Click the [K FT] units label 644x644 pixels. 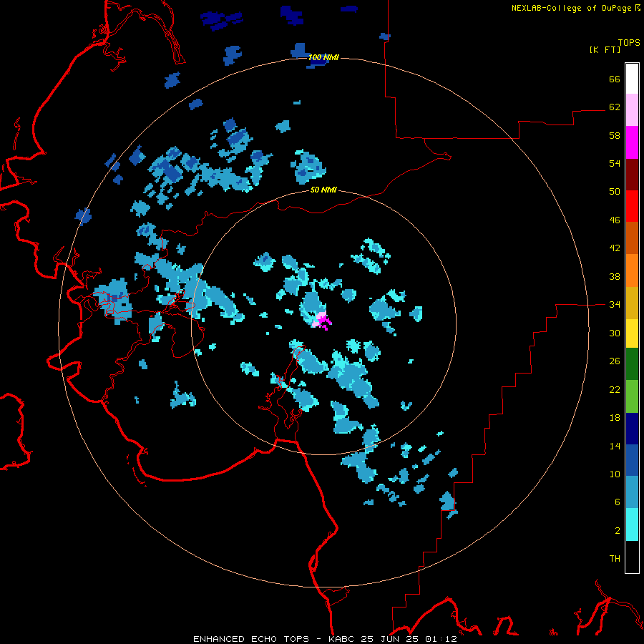tap(605, 49)
